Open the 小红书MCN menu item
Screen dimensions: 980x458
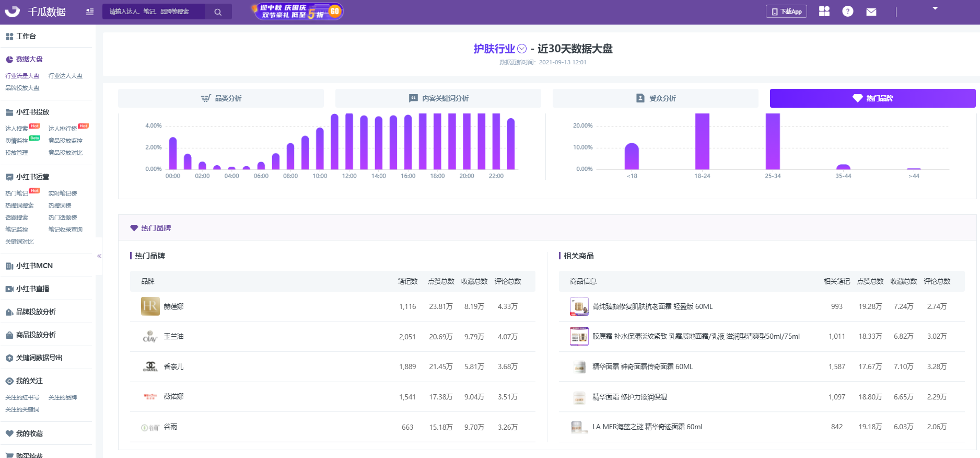(x=34, y=266)
